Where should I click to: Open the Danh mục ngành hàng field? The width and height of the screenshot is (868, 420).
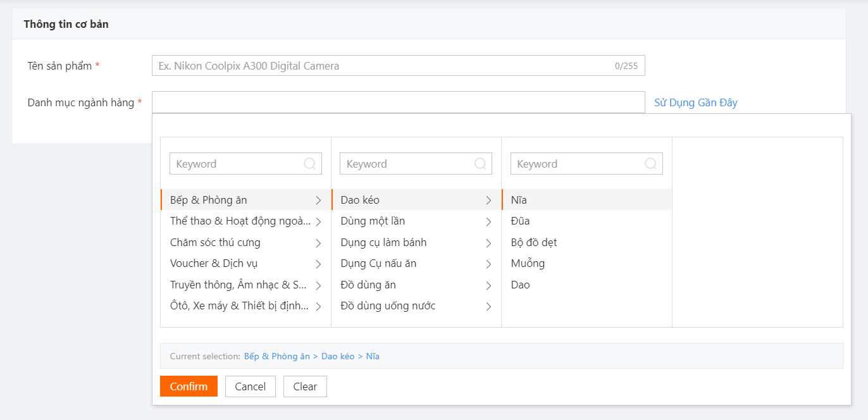tap(398, 102)
